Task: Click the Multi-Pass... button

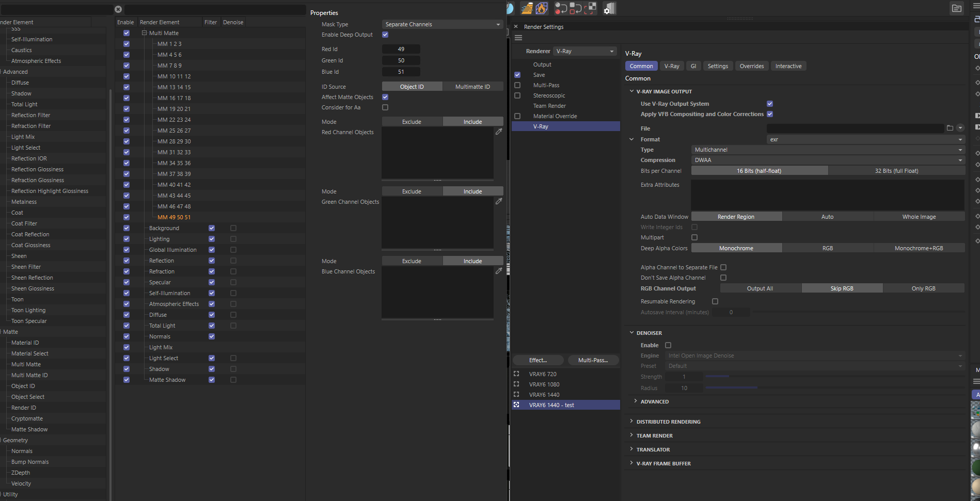Action: 593,360
